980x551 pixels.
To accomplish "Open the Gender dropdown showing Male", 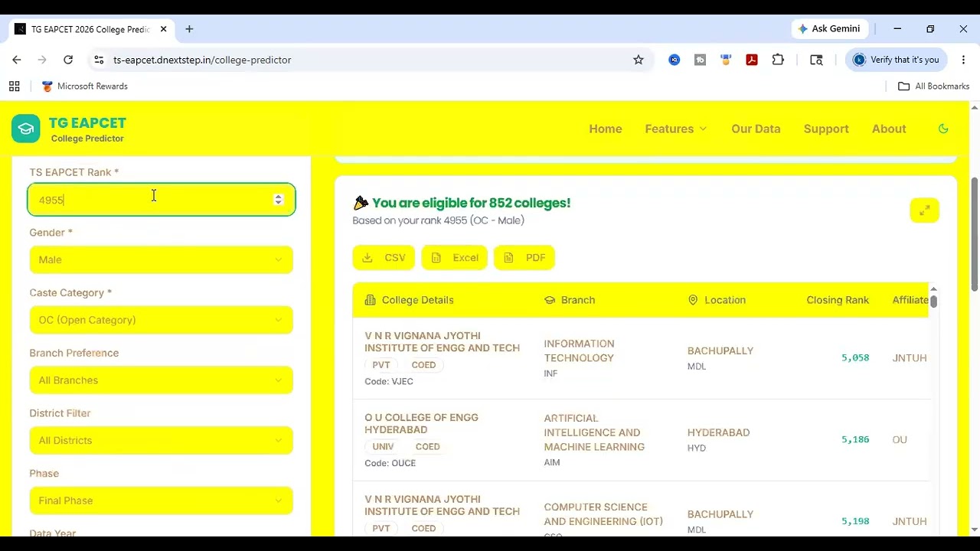I will coord(162,259).
